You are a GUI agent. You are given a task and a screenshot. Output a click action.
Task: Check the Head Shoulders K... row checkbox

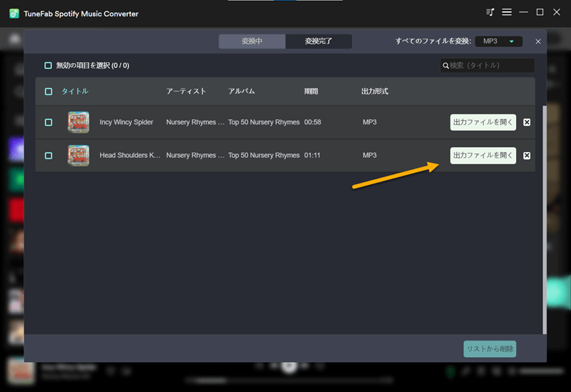(49, 156)
